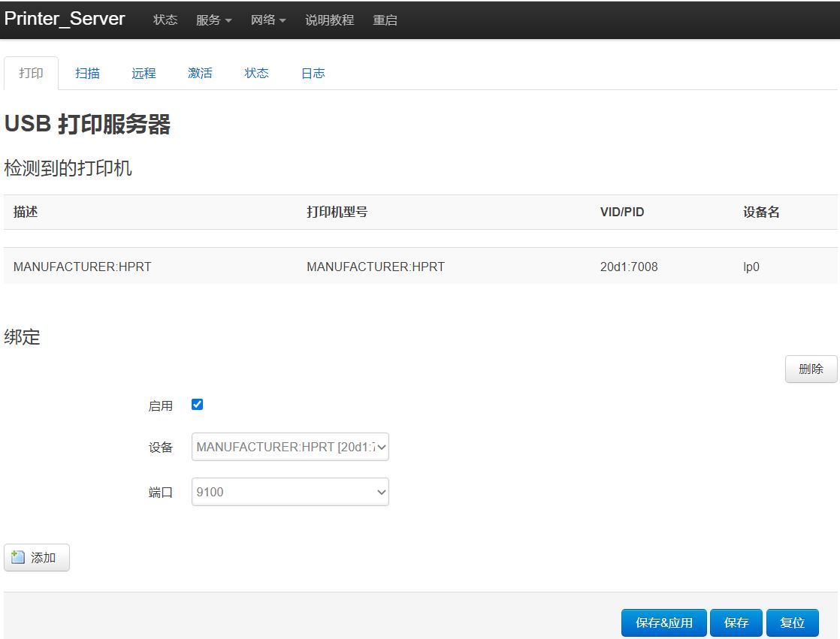This screenshot has height=639, width=840.
Task: Uncheck the 启用 checkbox
Action: pos(198,405)
